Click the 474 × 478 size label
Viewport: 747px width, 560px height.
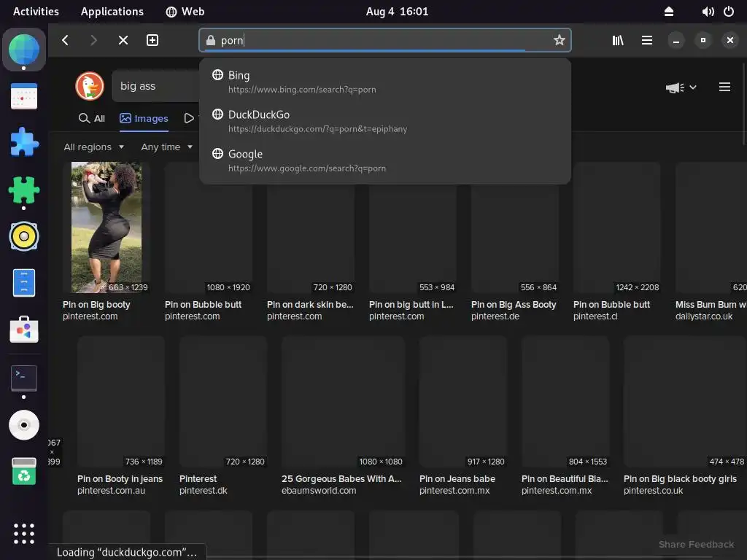[727, 462]
